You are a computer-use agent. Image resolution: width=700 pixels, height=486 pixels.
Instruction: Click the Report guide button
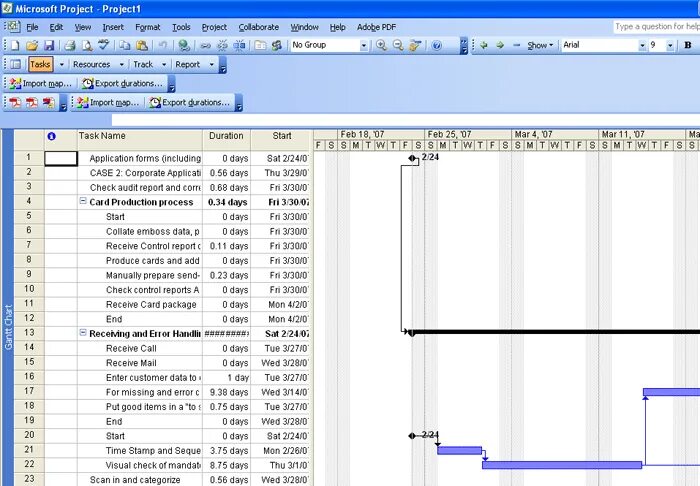tap(188, 64)
